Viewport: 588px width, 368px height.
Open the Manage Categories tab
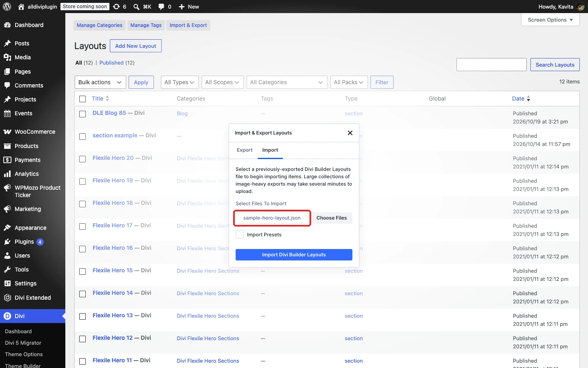click(100, 25)
